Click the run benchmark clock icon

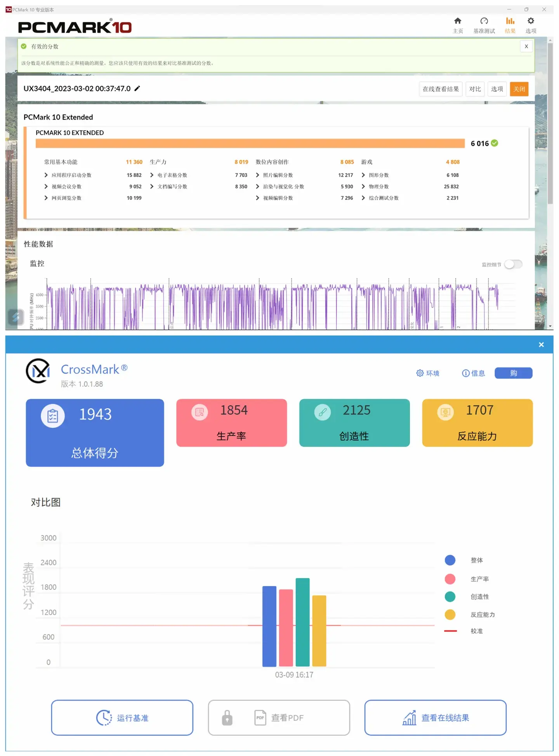tap(104, 718)
